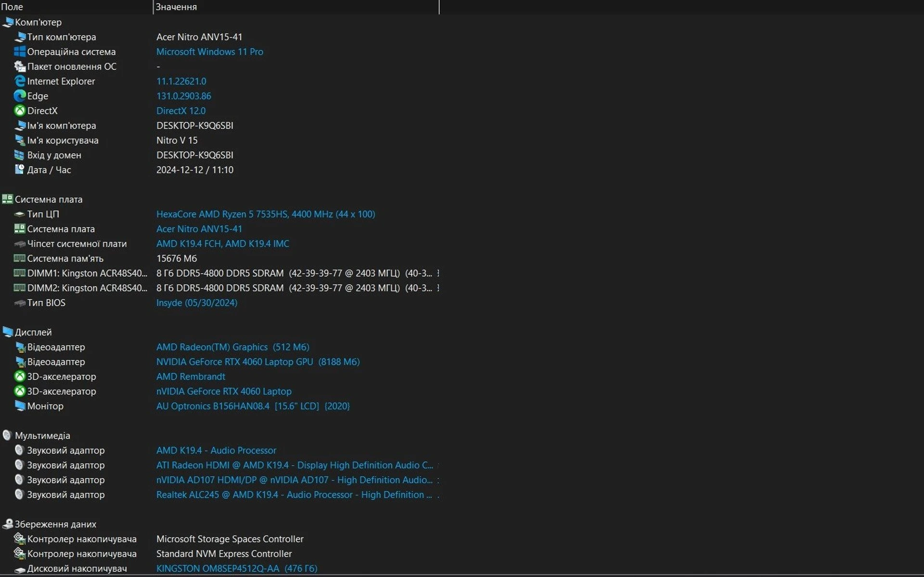Click the Windows logo beside Операційна система
The width and height of the screenshot is (924, 577).
tap(20, 51)
